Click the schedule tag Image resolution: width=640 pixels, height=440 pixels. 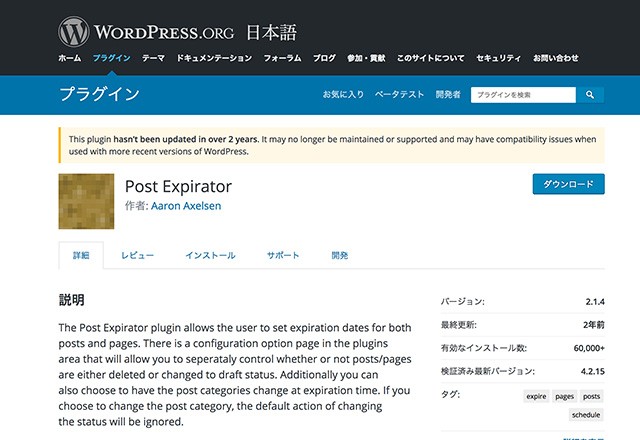tap(586, 415)
